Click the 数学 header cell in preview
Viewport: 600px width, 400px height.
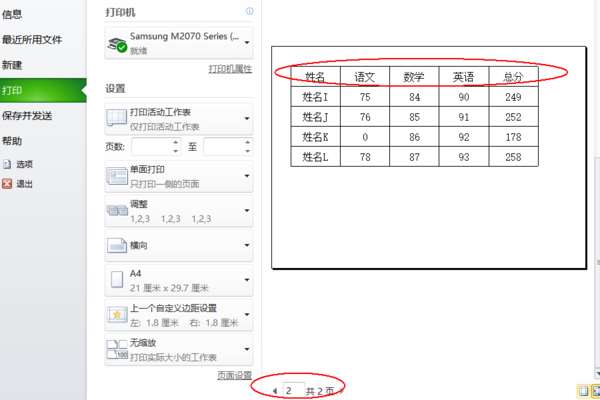click(414, 77)
